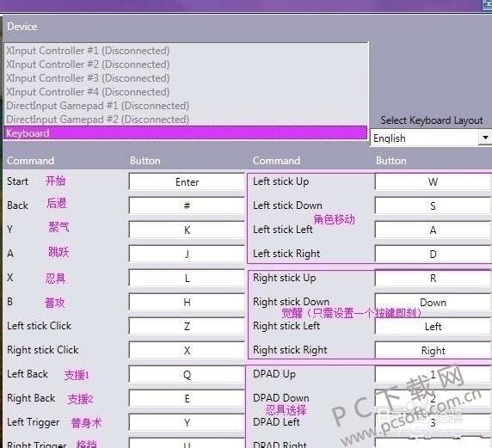Click Right stick Up field showing R
Image resolution: width=492 pixels, height=448 pixels.
point(433,279)
